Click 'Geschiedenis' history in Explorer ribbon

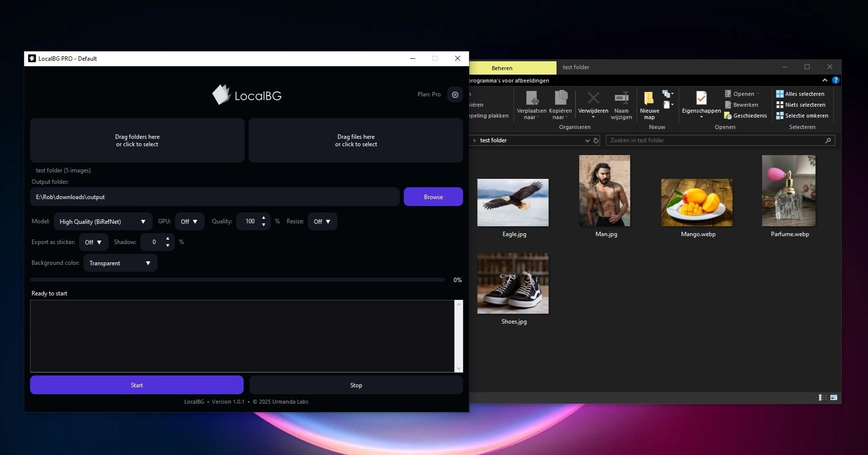pyautogui.click(x=746, y=116)
